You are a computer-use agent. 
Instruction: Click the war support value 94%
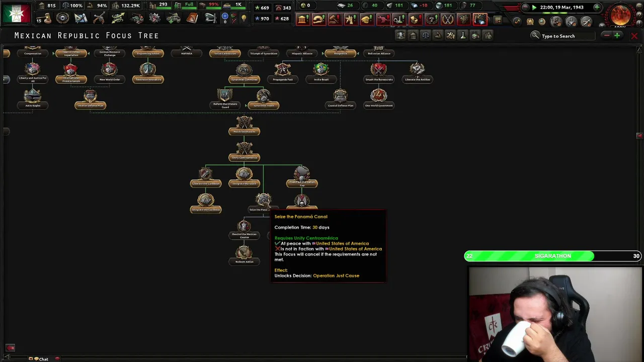102,6
